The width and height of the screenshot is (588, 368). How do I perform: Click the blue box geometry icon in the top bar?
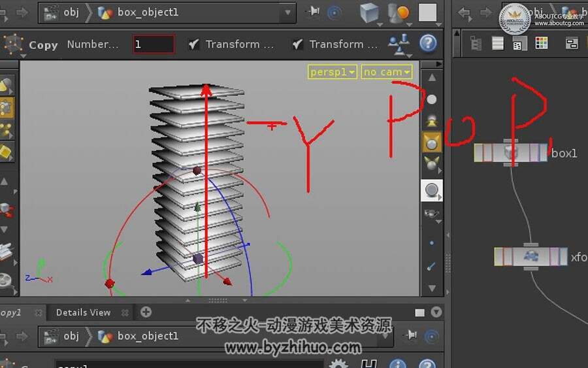click(x=369, y=13)
